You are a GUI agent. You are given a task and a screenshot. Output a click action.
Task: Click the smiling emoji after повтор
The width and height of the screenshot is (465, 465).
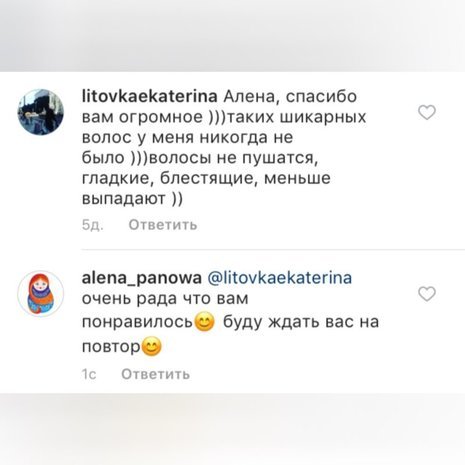click(x=152, y=346)
